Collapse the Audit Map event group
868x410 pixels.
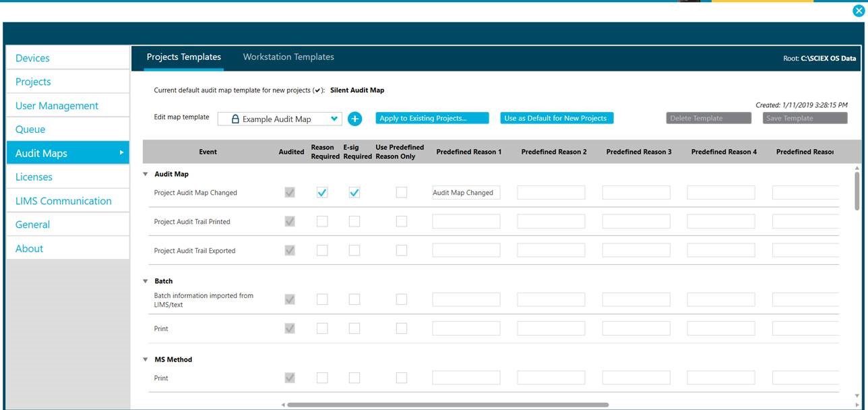(x=145, y=174)
